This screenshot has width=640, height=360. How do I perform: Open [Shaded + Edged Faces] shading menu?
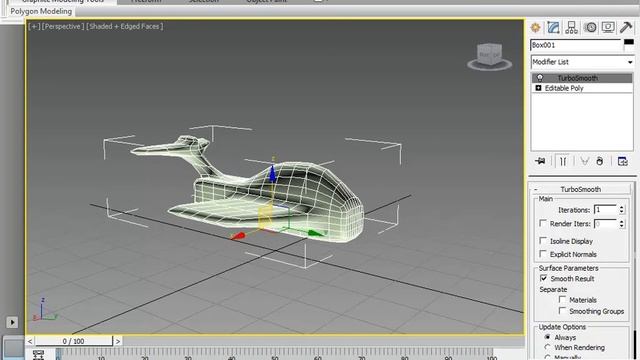124,26
